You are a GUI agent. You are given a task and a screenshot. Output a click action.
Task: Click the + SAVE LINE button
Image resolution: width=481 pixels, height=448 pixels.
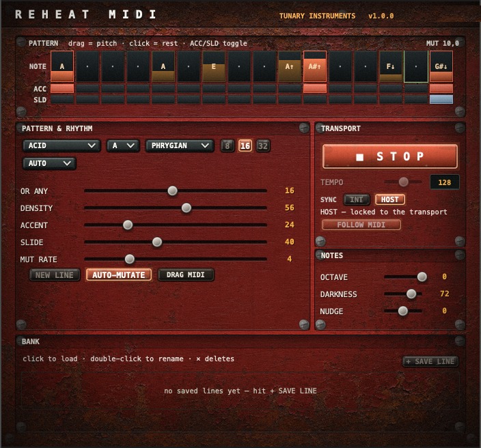coord(430,361)
